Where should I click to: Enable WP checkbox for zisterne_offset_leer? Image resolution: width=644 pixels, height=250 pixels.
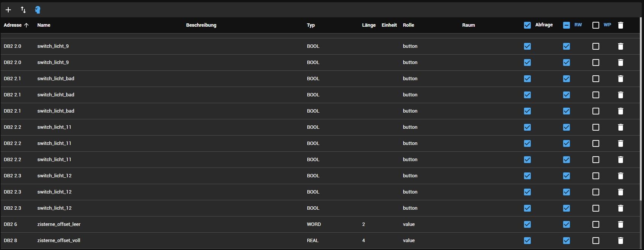click(596, 224)
